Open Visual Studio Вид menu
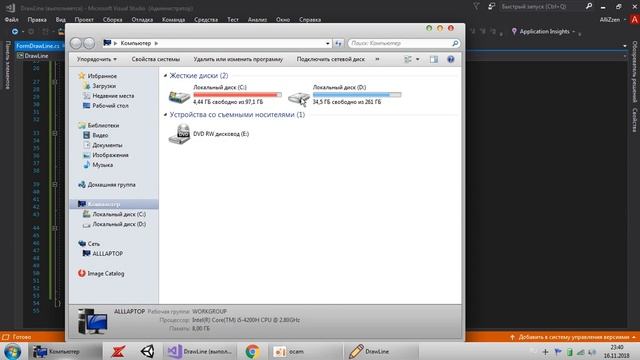The height and width of the screenshot is (360, 640). (61, 20)
